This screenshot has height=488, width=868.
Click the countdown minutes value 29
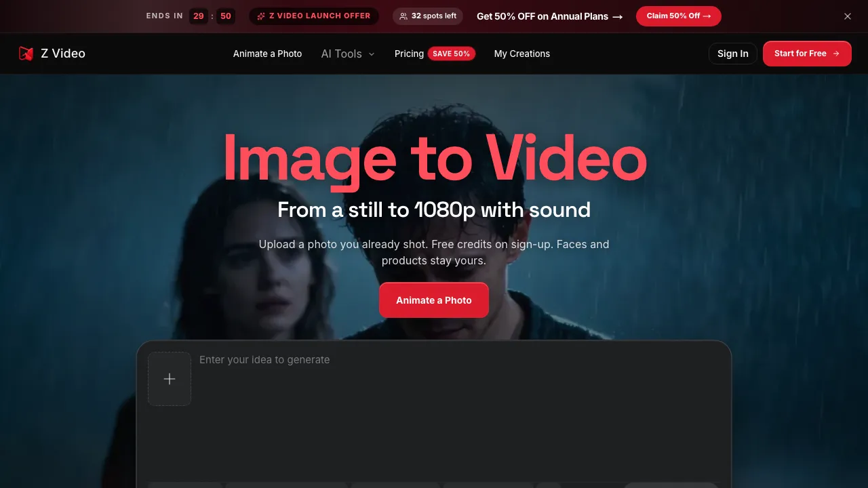tap(199, 16)
